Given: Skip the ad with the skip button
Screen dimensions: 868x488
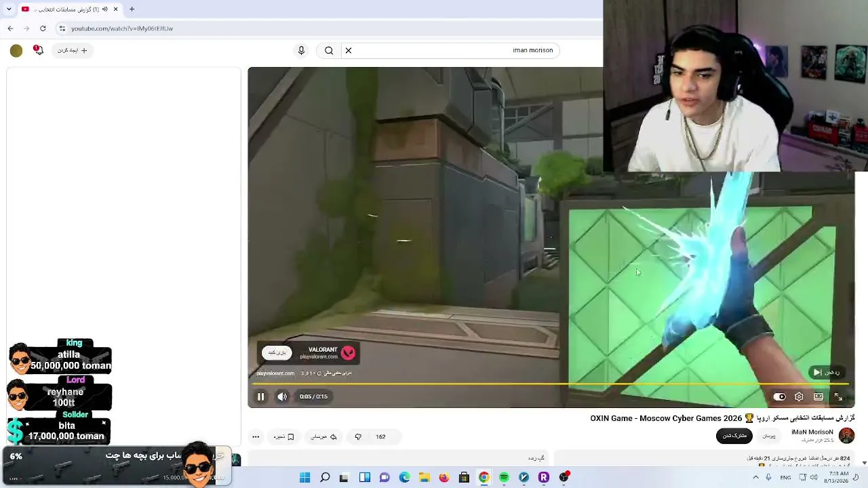Looking at the screenshot, I should coord(828,372).
